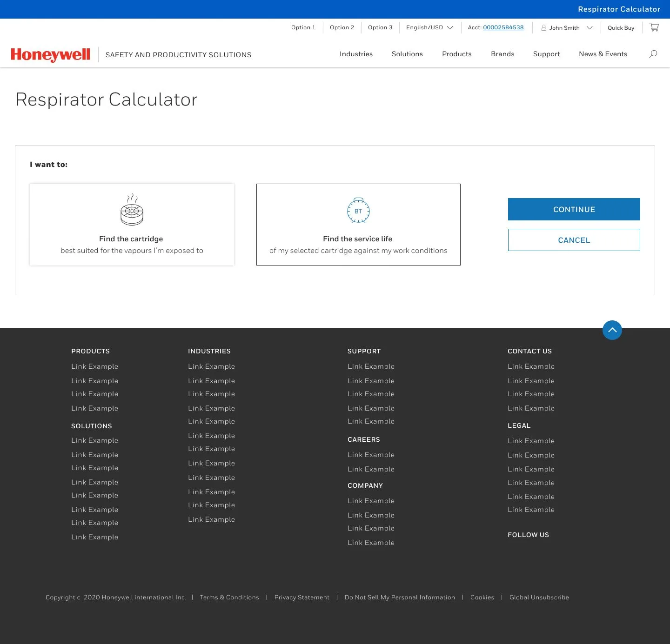Open the Solutions menu
The image size is (670, 644).
pyautogui.click(x=407, y=54)
